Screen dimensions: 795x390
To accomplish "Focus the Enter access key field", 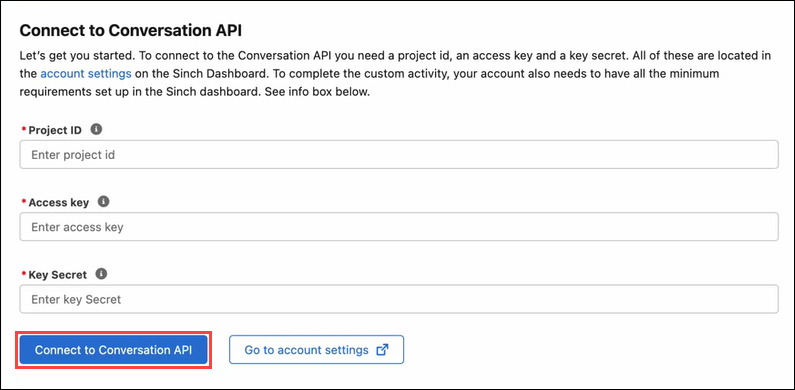I will 399,227.
